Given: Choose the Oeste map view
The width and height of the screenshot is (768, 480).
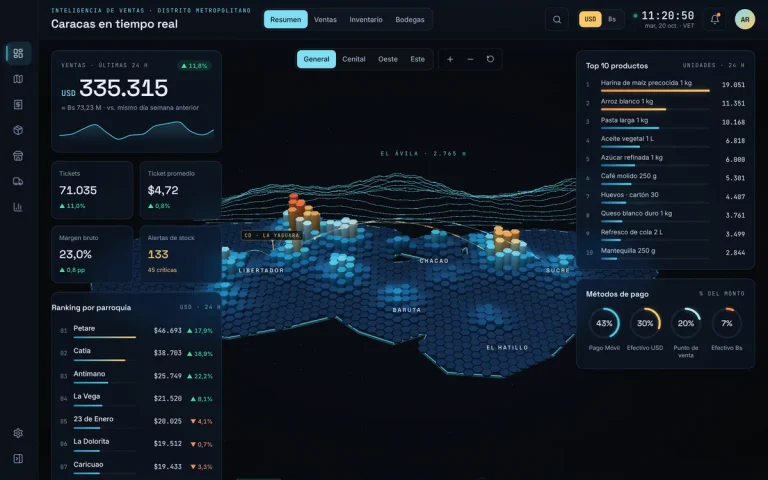Looking at the screenshot, I should [x=388, y=59].
